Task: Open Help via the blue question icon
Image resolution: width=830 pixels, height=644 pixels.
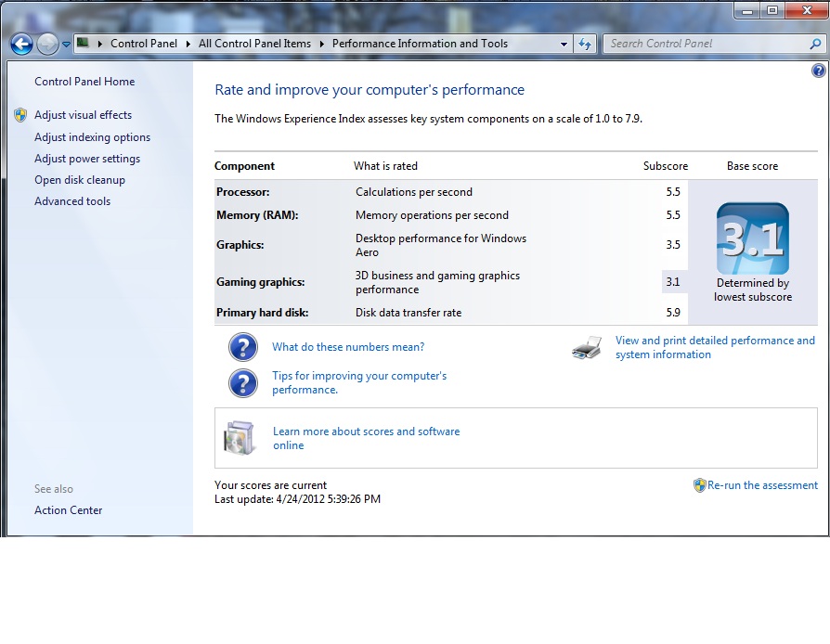Action: coord(818,71)
